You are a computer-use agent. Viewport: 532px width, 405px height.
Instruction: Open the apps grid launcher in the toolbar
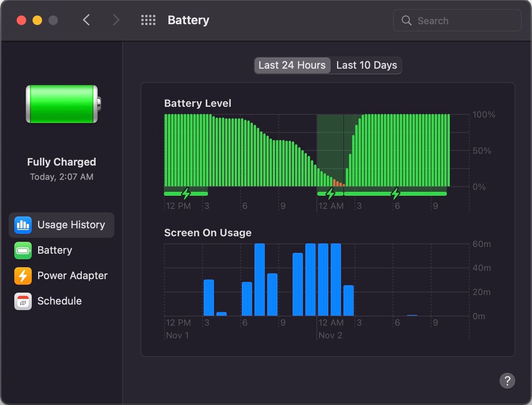click(148, 20)
